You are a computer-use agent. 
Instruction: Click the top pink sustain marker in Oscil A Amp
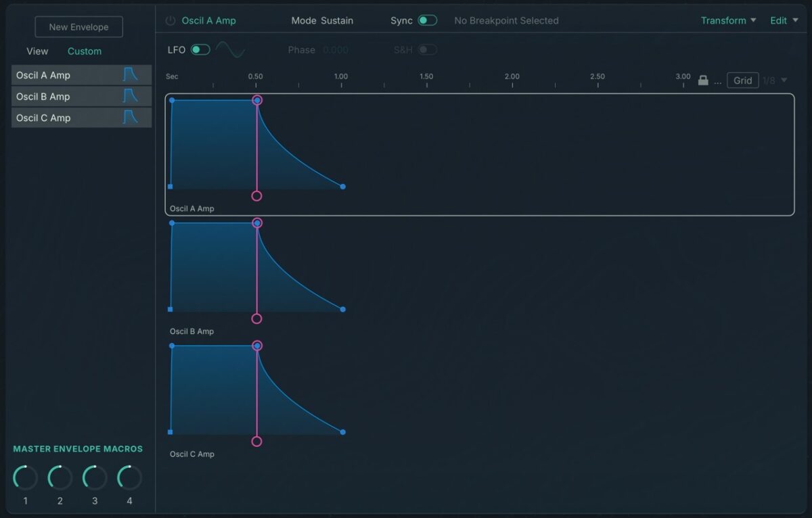[x=256, y=100]
